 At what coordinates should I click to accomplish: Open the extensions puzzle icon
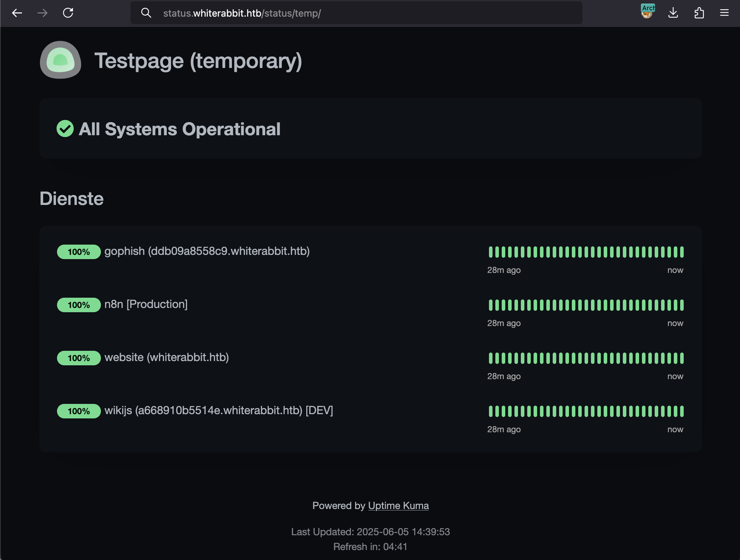point(699,13)
